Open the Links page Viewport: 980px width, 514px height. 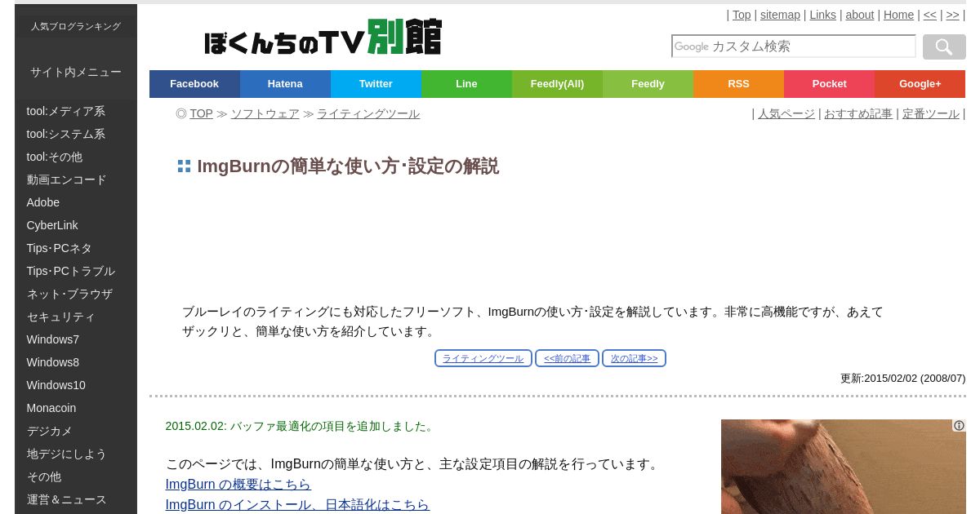point(822,15)
